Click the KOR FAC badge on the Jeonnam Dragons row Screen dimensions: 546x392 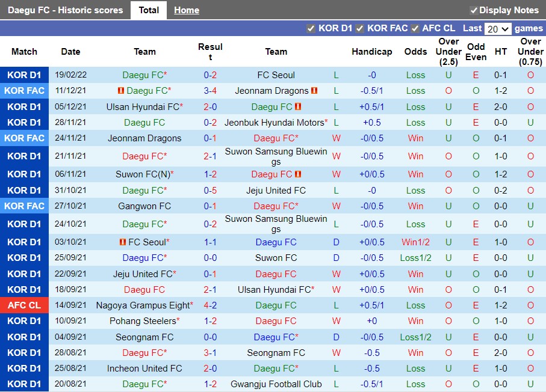coord(25,138)
